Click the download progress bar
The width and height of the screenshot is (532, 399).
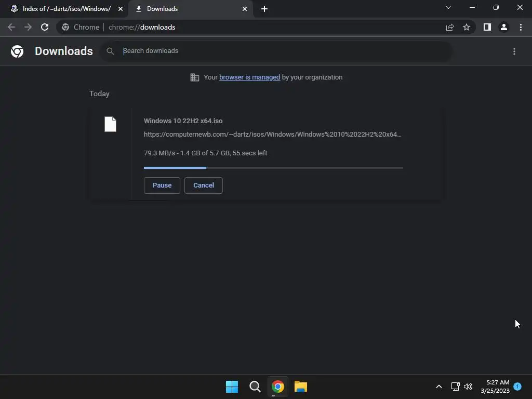[273, 168]
